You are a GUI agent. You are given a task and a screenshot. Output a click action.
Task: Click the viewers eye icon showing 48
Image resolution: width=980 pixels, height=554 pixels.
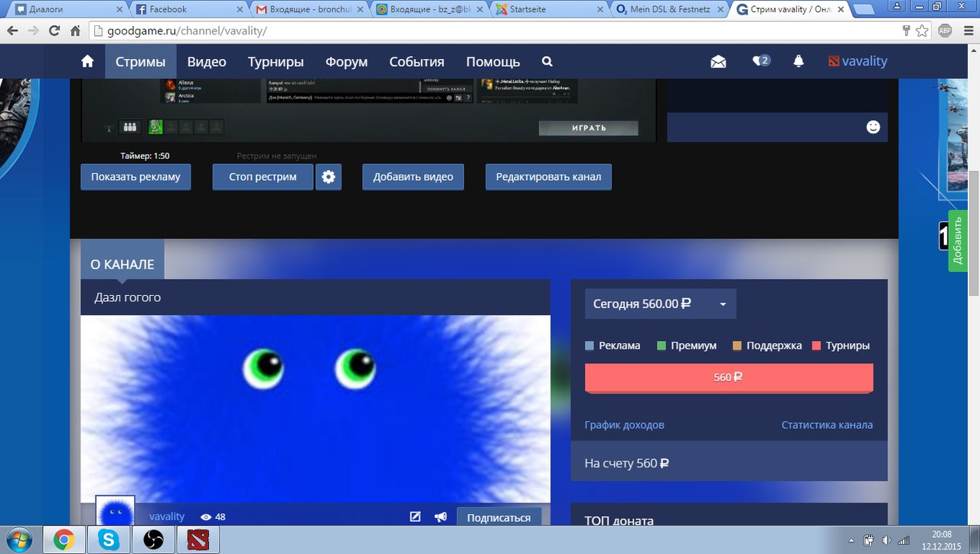205,517
